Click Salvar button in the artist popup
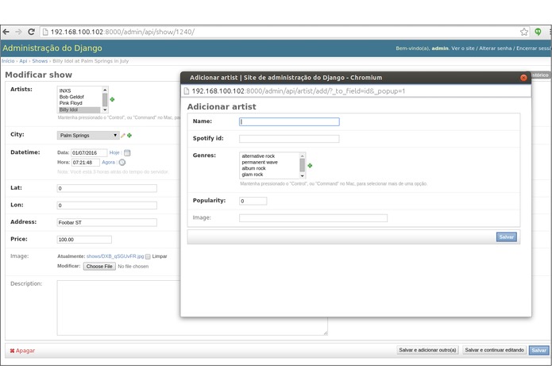 coord(506,237)
